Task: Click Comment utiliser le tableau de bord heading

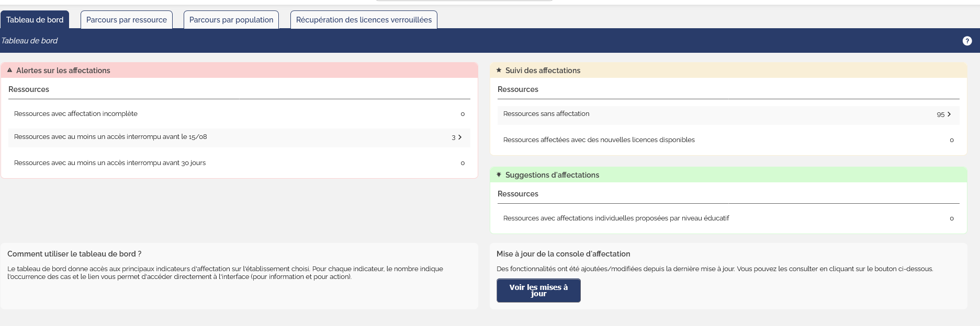Action: [x=74, y=254]
